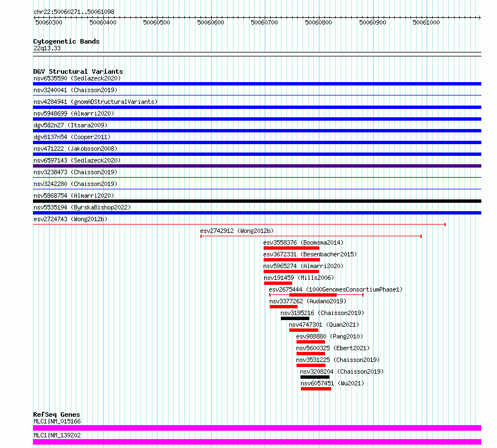The image size is (497, 448).
Task: Click nsv4747301 (Quan2021) label
Action: click(x=324, y=325)
